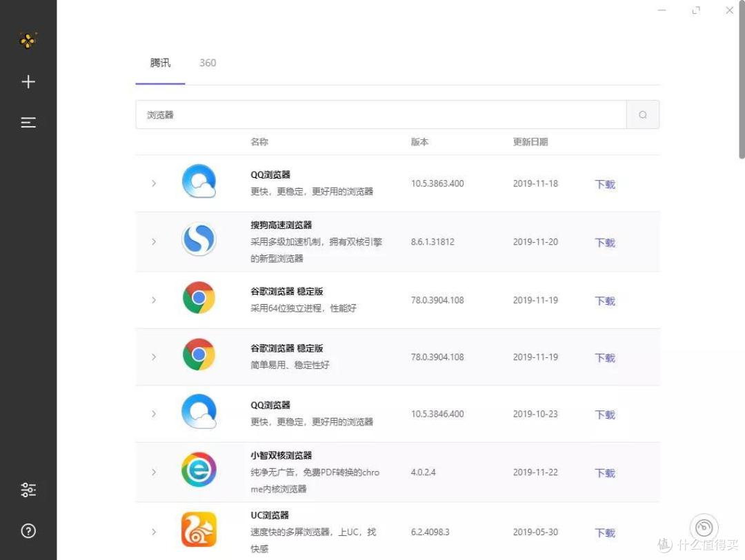745x560 pixels.
Task: Click the 浏览器 search input field
Action: 381,114
